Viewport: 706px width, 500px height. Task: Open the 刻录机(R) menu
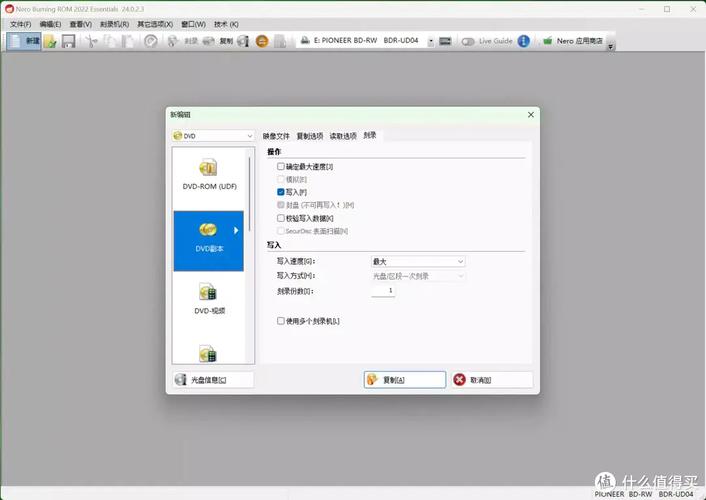click(x=114, y=24)
